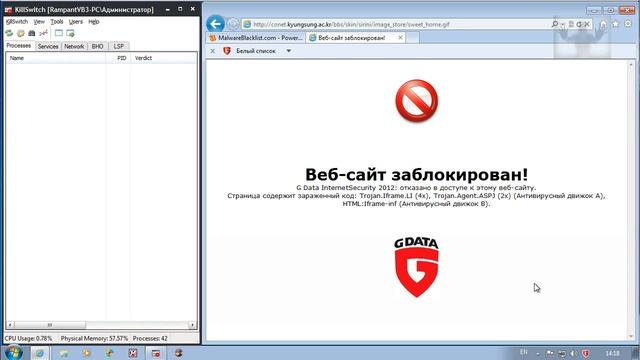Open the browser Home page icon
The width and height of the screenshot is (640, 360).
(603, 24)
